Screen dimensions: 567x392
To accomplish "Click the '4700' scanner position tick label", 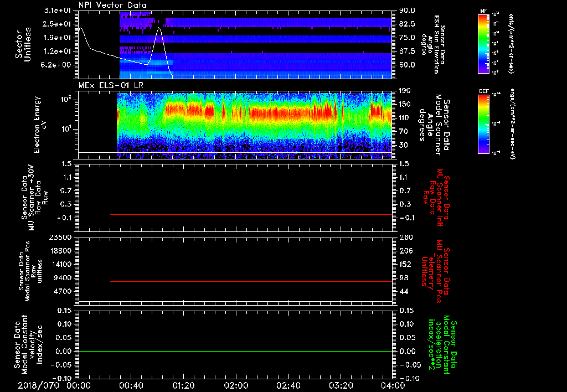I will click(x=62, y=291).
